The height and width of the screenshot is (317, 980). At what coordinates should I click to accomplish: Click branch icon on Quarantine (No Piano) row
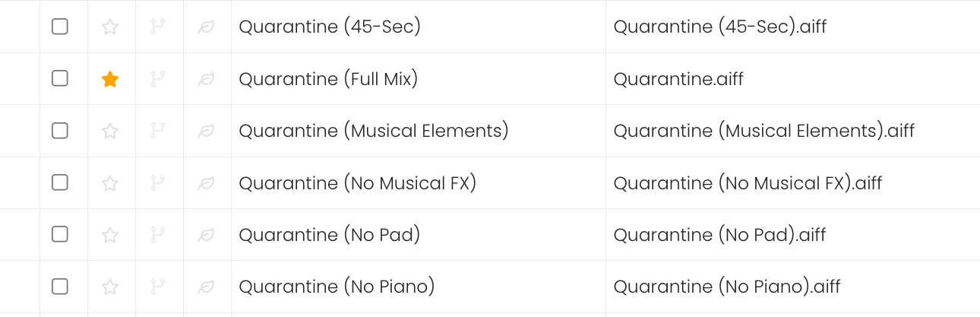157,287
